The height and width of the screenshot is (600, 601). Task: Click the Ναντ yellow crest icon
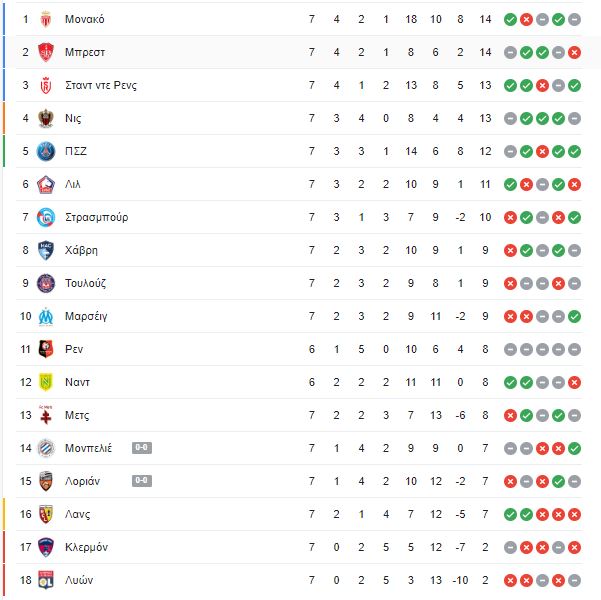pos(46,382)
